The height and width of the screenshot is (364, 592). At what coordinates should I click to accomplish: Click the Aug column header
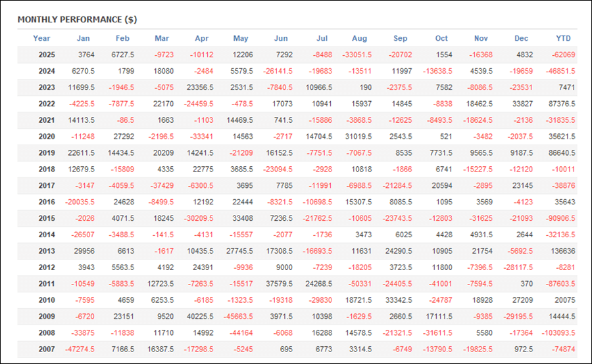(x=359, y=38)
